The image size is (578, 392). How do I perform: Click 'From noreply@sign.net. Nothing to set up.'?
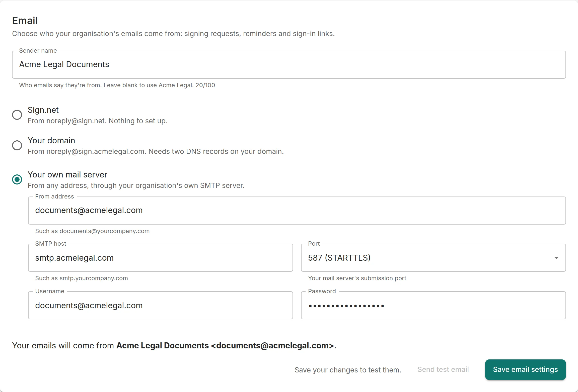click(x=98, y=121)
